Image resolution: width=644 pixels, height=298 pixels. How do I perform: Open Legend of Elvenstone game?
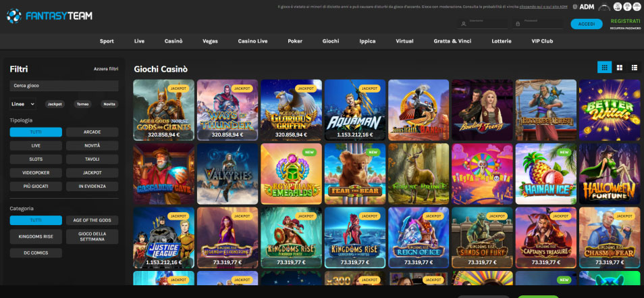[227, 238]
